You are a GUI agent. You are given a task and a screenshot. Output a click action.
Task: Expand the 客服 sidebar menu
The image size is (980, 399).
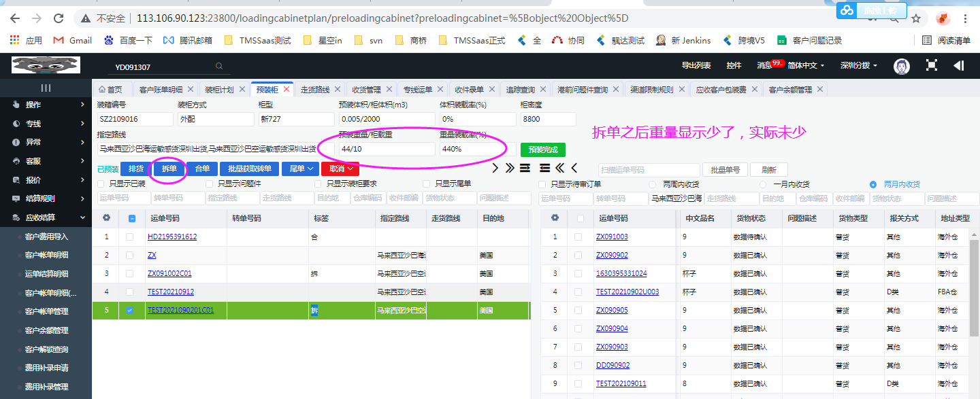click(46, 161)
